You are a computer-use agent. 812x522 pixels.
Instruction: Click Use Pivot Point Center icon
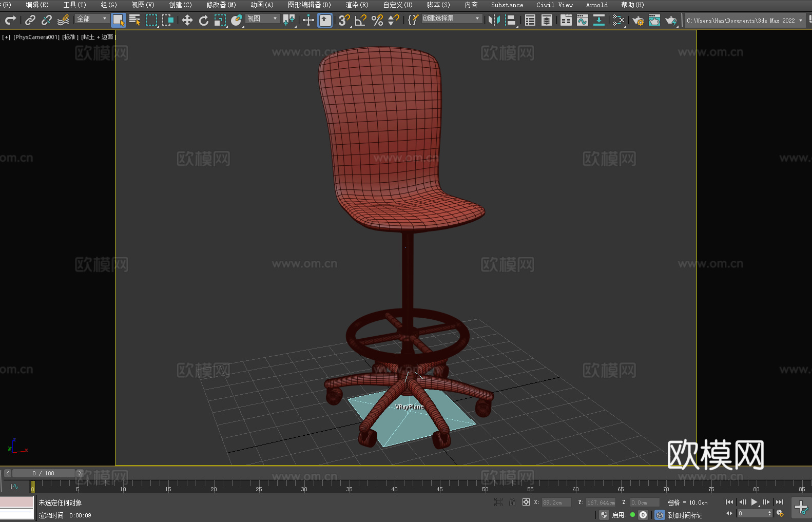point(289,20)
